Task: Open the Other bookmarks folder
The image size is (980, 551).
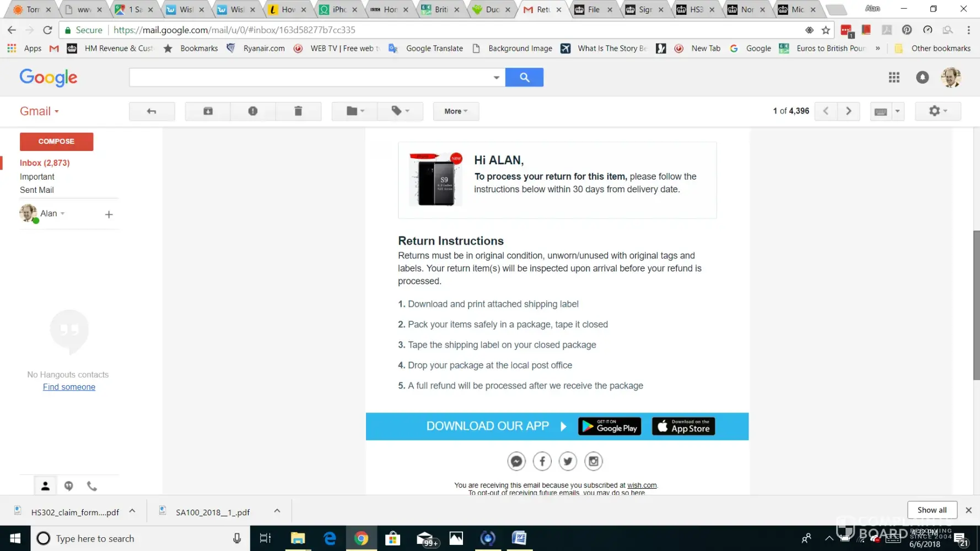Action: 932,48
